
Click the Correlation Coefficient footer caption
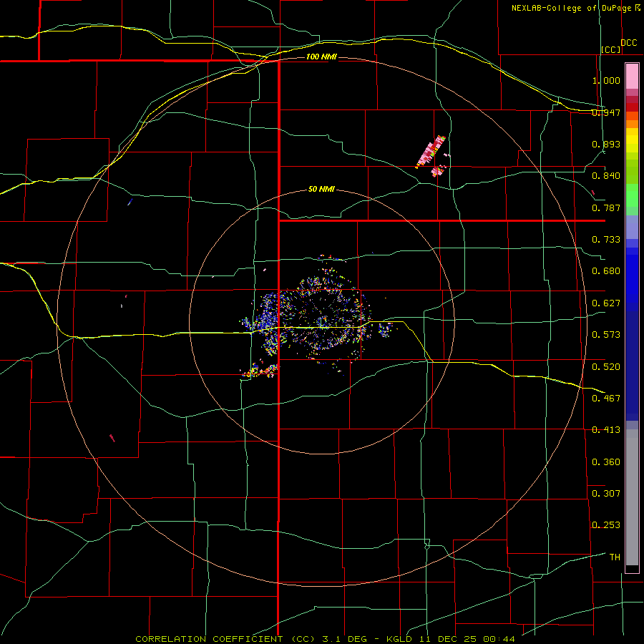[326, 639]
